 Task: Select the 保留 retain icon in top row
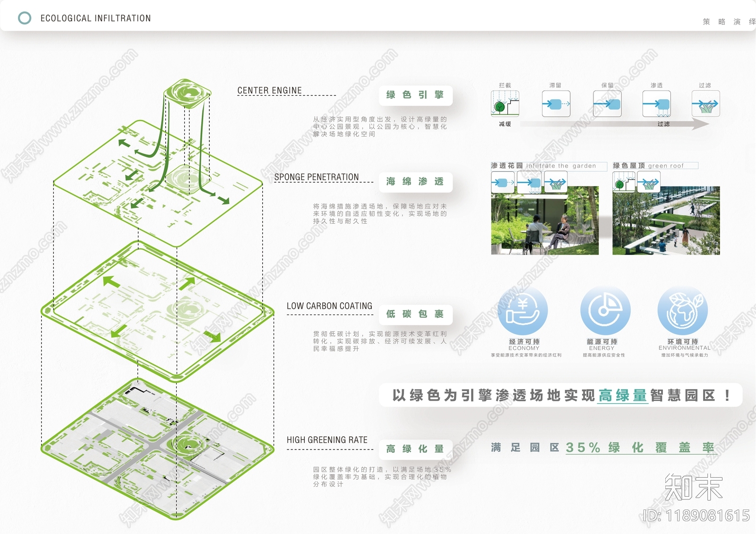(607, 103)
